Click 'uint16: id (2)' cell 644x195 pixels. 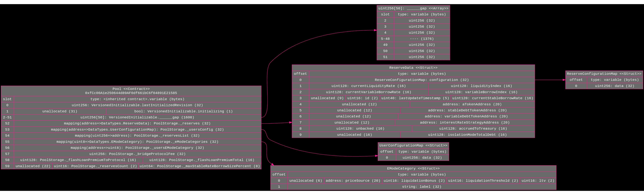tap(362, 98)
